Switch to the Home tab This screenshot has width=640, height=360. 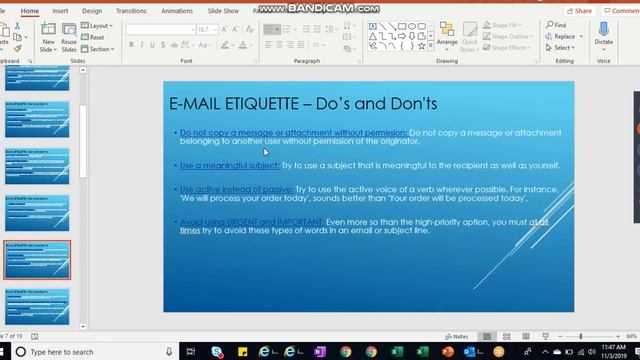(x=30, y=11)
